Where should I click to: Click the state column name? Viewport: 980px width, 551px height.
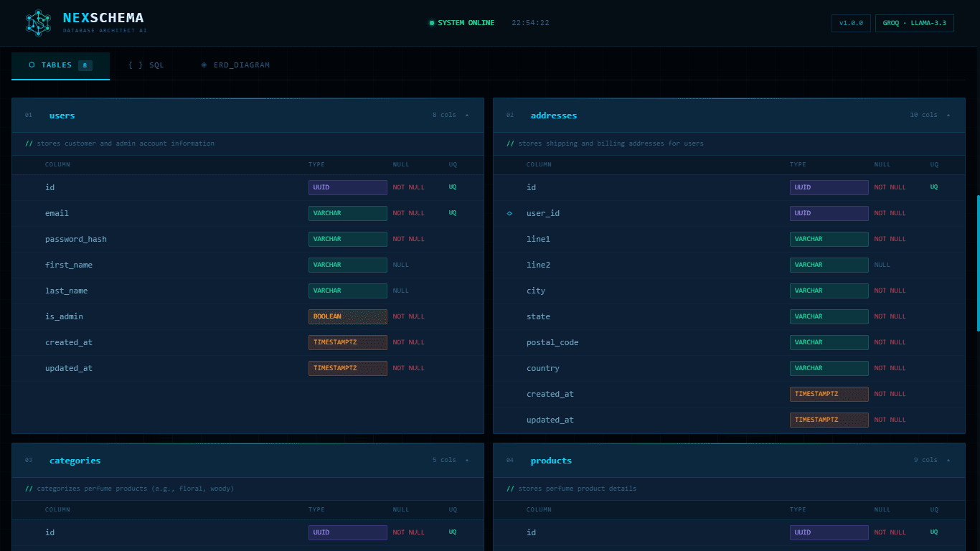(538, 316)
